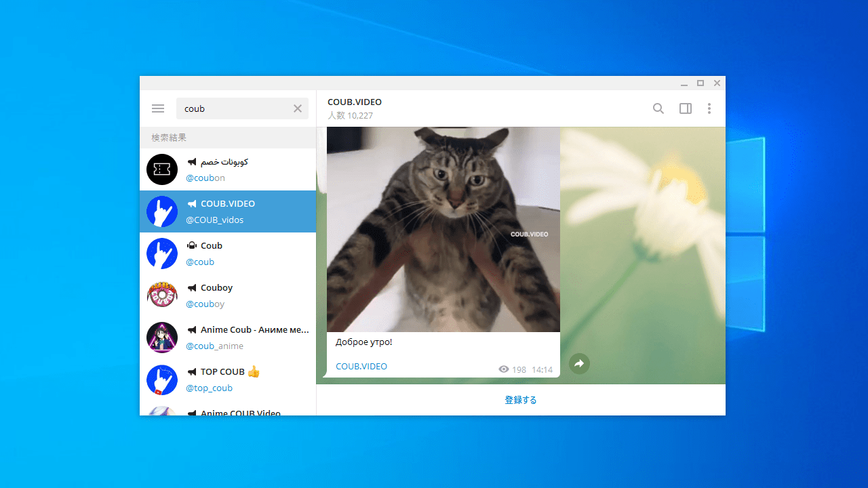Open the COUB.VIDEO link under the post
Image resolution: width=868 pixels, height=488 pixels.
pyautogui.click(x=361, y=367)
